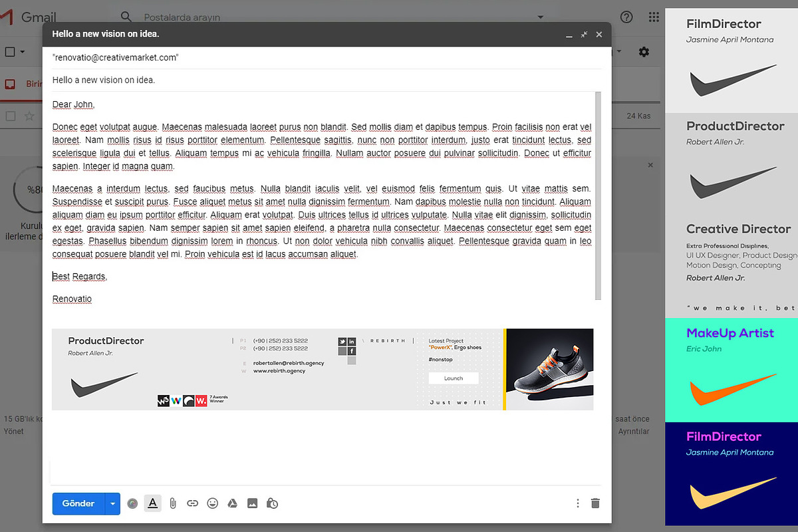The height and width of the screenshot is (532, 798).
Task: Attach a file with the paperclip icon
Action: click(x=172, y=503)
